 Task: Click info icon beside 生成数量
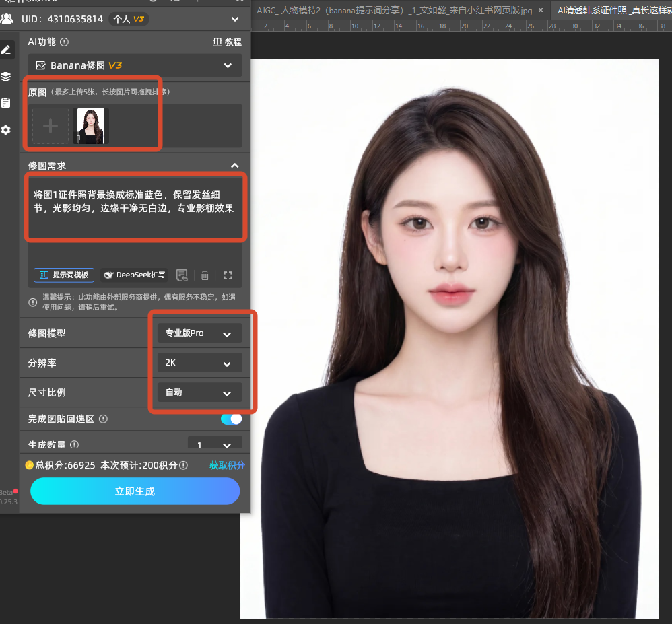[x=74, y=444]
